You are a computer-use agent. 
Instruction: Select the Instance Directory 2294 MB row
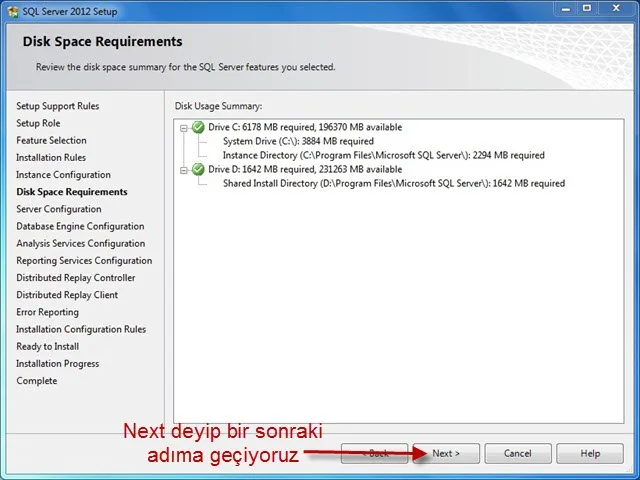point(384,155)
